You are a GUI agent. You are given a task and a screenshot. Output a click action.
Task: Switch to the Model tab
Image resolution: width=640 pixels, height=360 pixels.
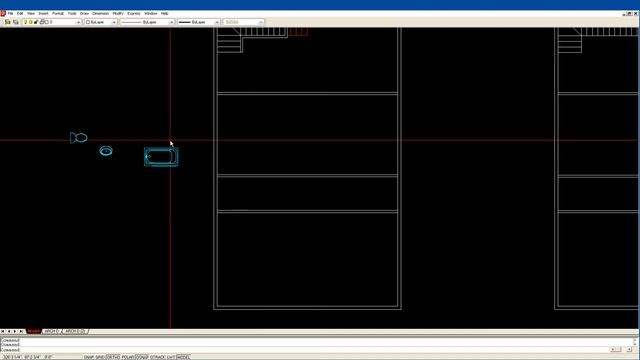(33, 331)
